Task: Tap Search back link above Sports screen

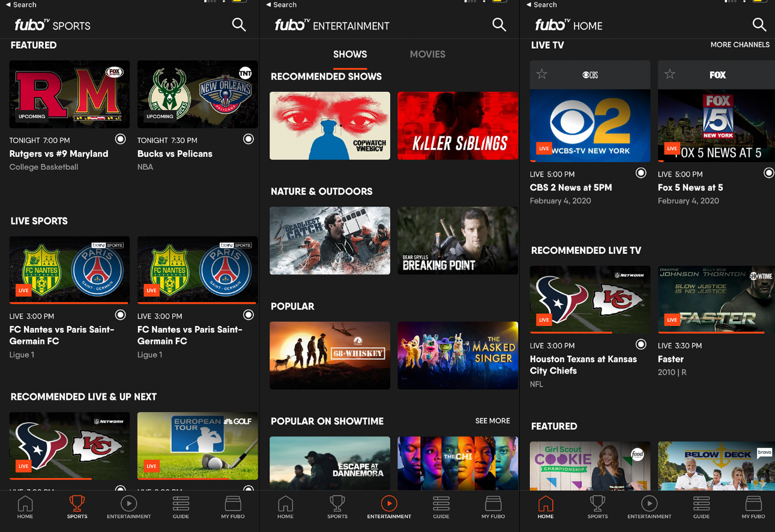Action: click(x=21, y=5)
